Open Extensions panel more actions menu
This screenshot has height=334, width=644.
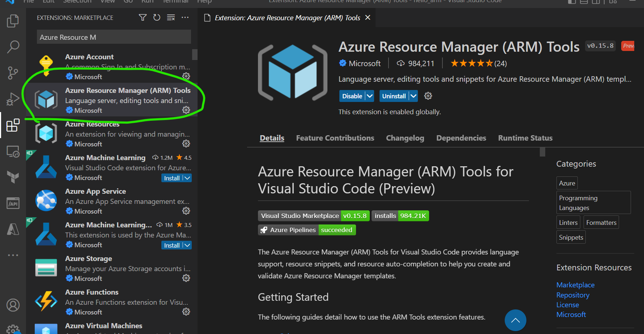pos(185,17)
